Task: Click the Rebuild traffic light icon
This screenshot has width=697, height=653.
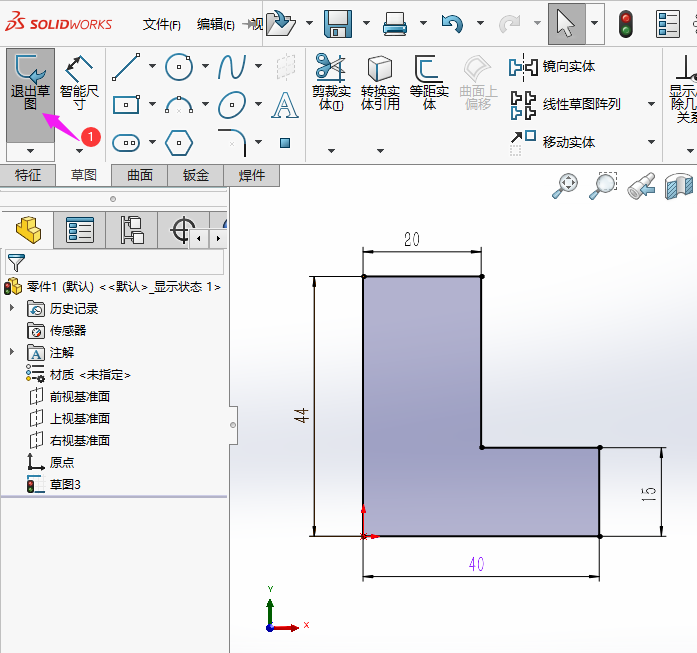Action: click(x=626, y=24)
